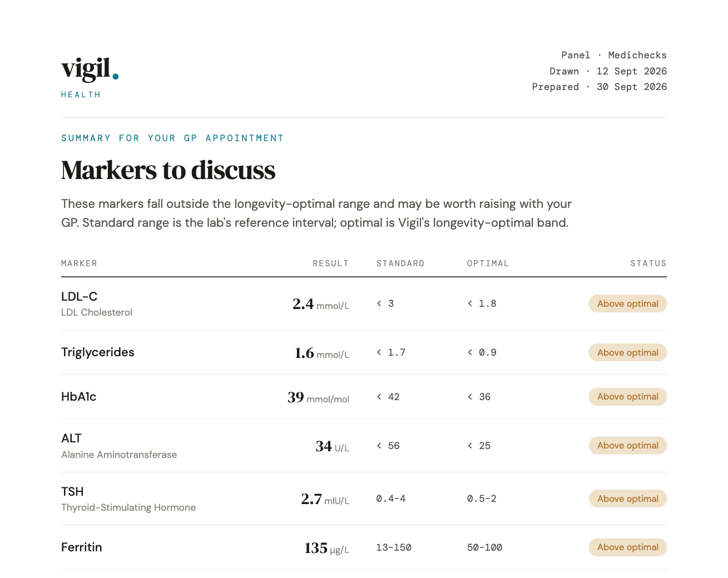
Task: Click HbA1c optimal value < 36
Action: click(479, 397)
